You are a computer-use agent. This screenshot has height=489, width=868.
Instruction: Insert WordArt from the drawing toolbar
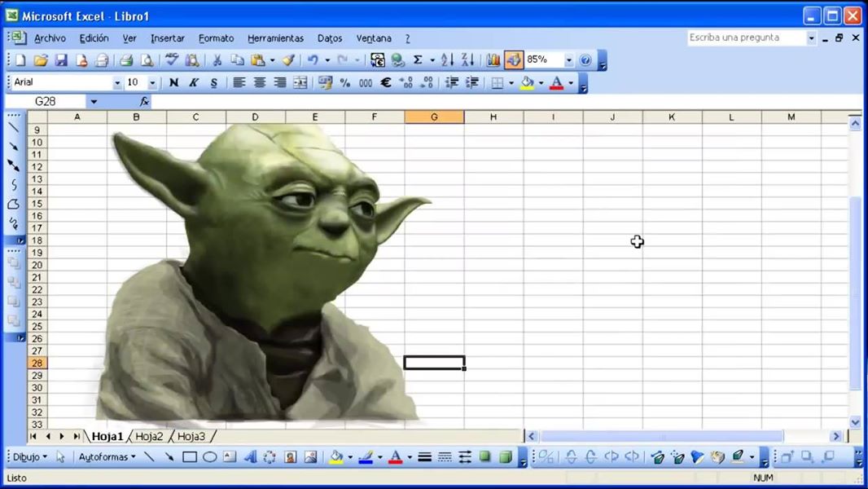[x=250, y=457]
